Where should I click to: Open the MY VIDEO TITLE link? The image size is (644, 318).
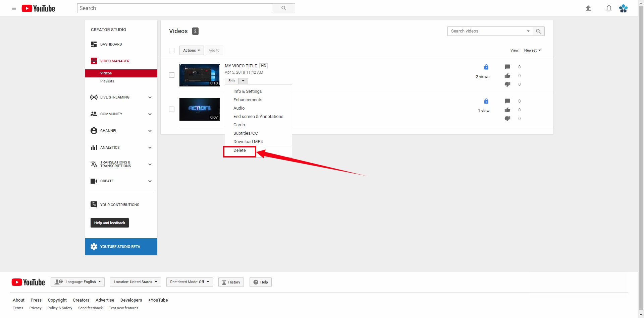(x=241, y=66)
